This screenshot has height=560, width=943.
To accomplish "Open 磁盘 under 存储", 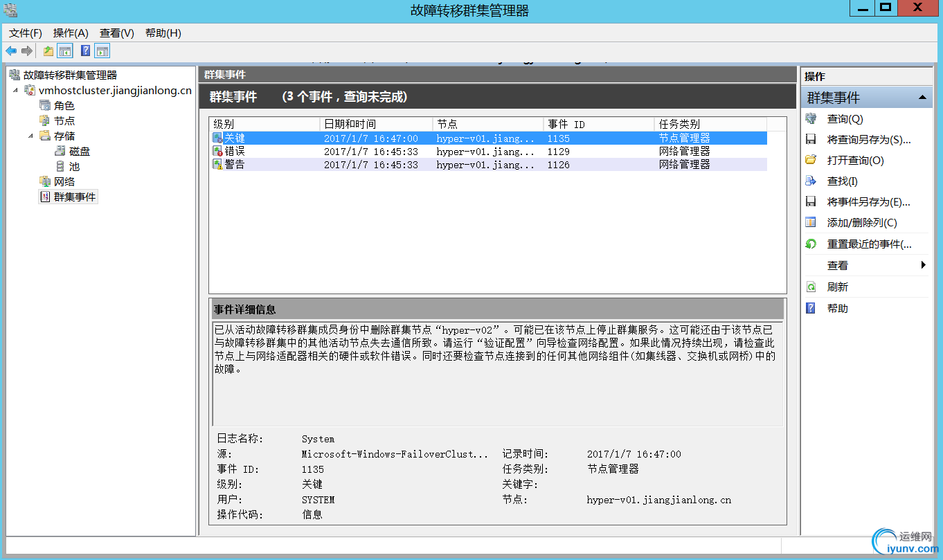I will click(x=79, y=152).
